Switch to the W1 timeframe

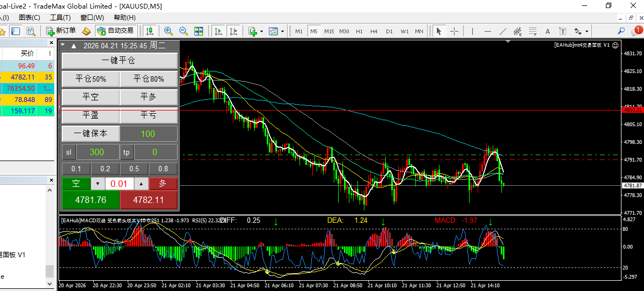point(404,31)
